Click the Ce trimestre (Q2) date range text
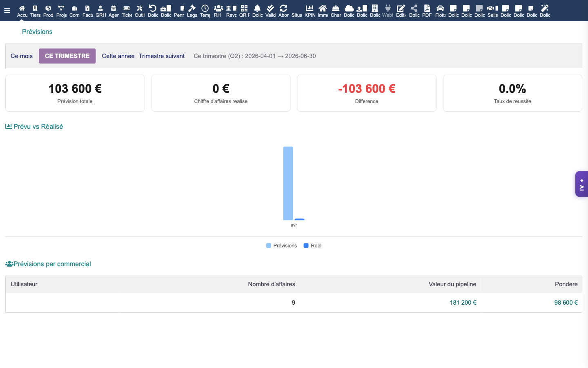 255,56
